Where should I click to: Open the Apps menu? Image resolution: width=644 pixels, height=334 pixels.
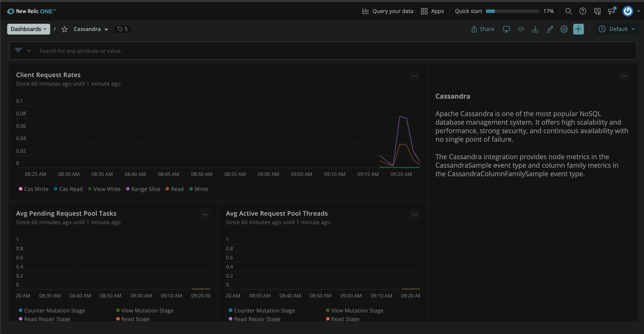pos(432,11)
